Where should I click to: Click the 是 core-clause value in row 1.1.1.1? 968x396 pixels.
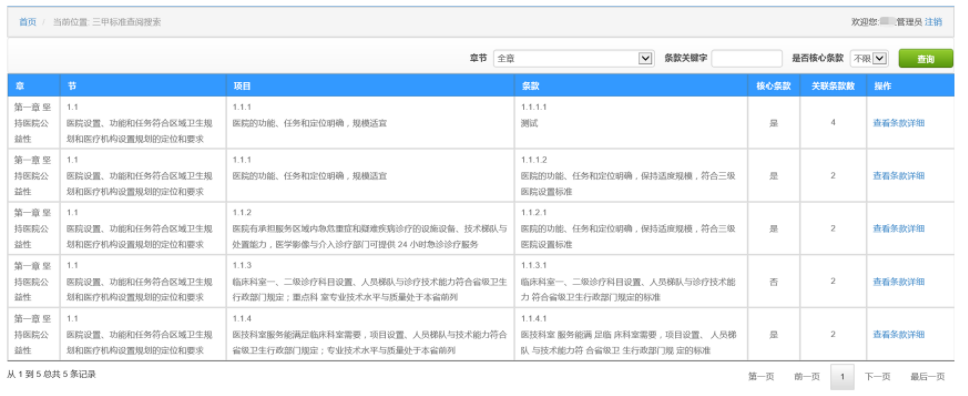(x=774, y=123)
